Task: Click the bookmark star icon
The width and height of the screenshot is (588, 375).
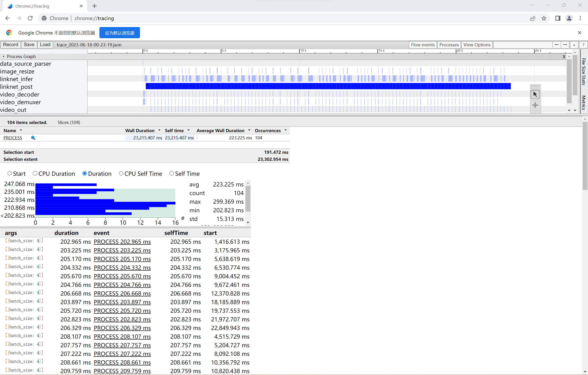Action: (x=544, y=18)
